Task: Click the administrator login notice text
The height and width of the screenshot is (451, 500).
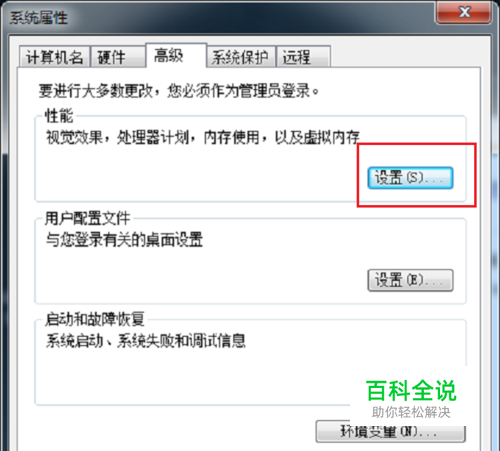Action: (x=179, y=91)
